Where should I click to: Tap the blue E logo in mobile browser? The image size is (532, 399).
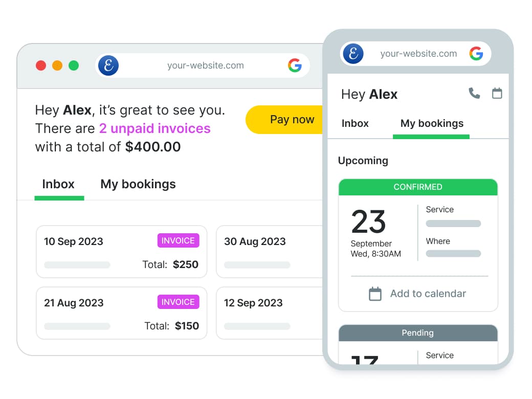[353, 54]
